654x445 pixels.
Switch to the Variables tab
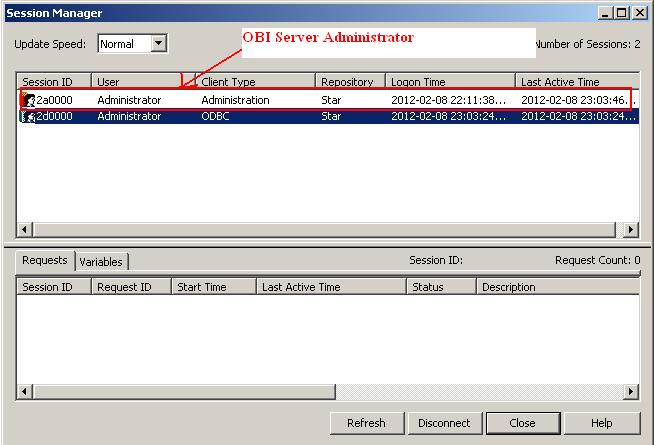pos(101,262)
